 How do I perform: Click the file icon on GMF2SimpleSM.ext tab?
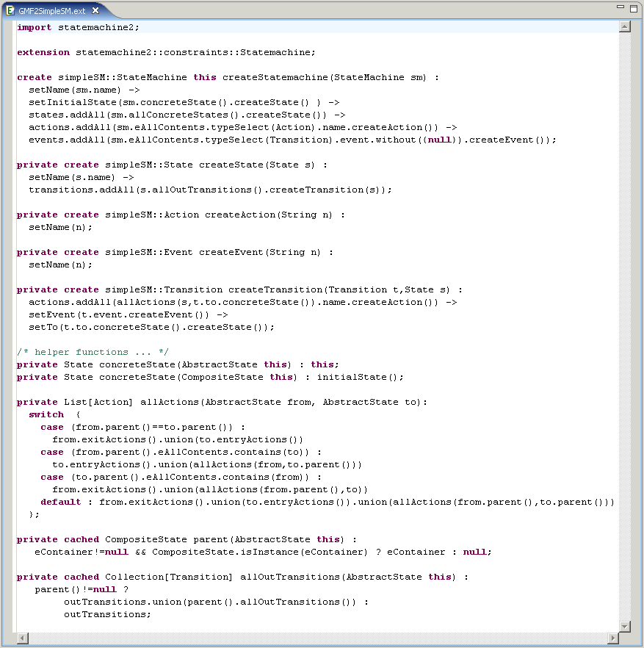[x=10, y=11]
